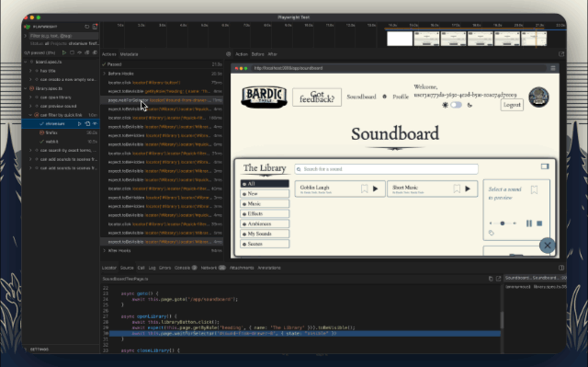The width and height of the screenshot is (588, 367).
Task: Click the sun light-mode icon
Action: 445,105
